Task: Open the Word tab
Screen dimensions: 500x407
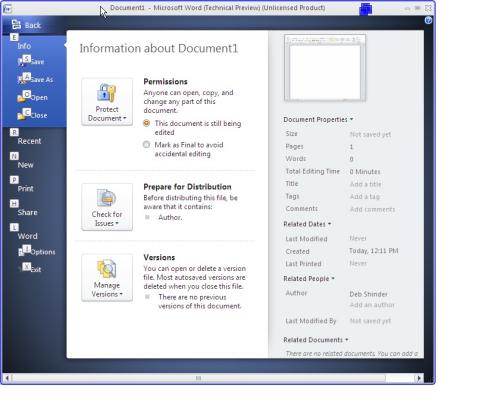Action: pos(27,236)
